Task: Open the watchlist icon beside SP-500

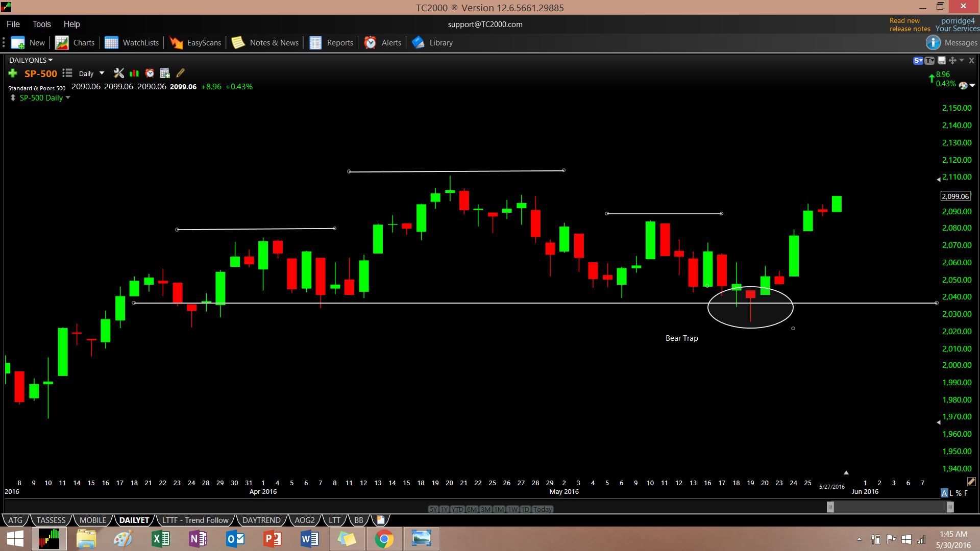Action: 67,73
